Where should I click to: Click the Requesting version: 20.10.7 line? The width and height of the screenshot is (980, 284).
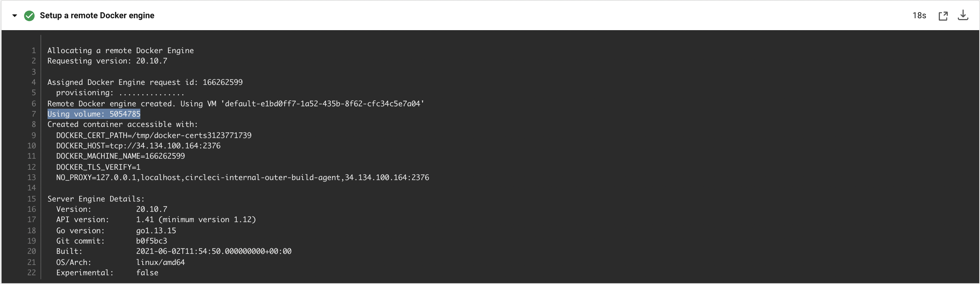107,61
